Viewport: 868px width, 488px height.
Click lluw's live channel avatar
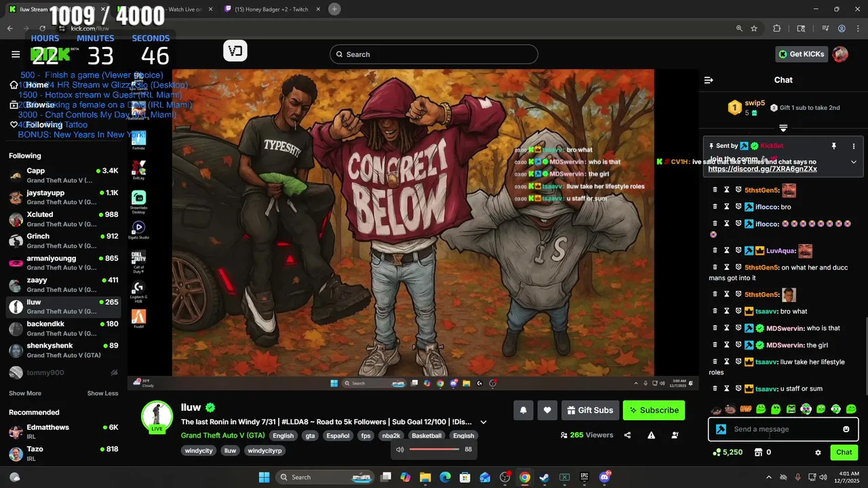point(157,416)
